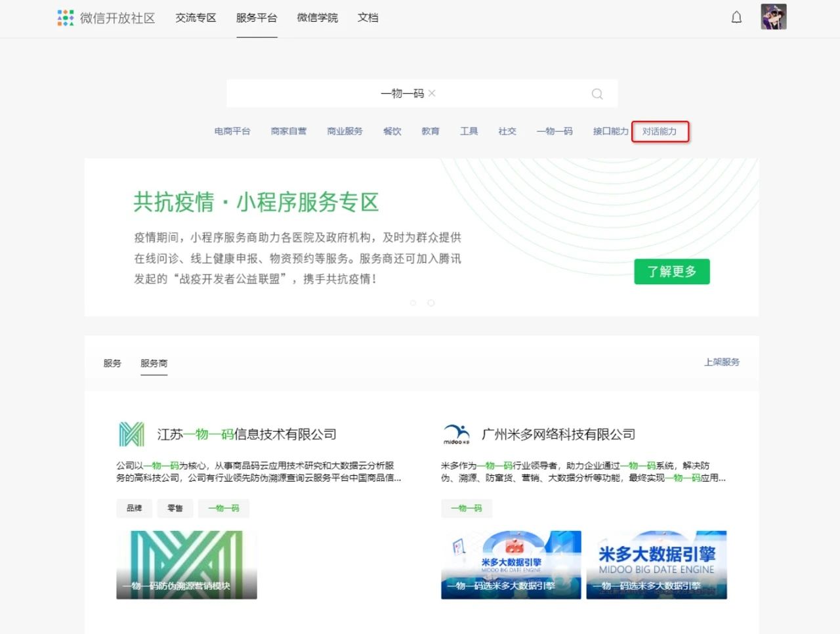Filter by 电商平台 category
Viewport: 840px width, 634px height.
tap(232, 131)
